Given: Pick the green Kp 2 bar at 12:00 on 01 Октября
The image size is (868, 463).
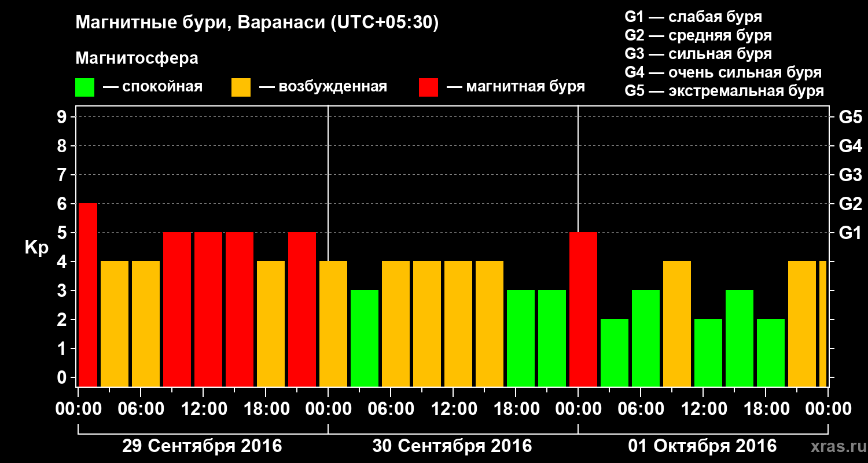Looking at the screenshot, I should tap(708, 352).
